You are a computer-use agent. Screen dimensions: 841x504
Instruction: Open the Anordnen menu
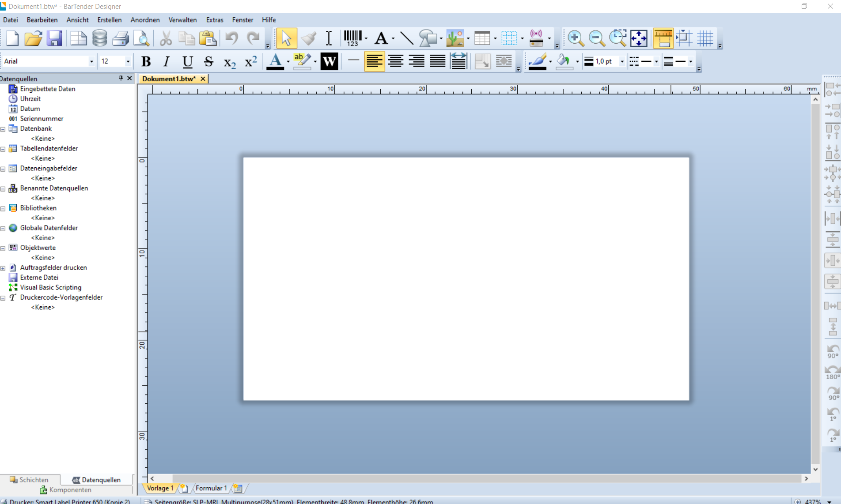point(145,20)
